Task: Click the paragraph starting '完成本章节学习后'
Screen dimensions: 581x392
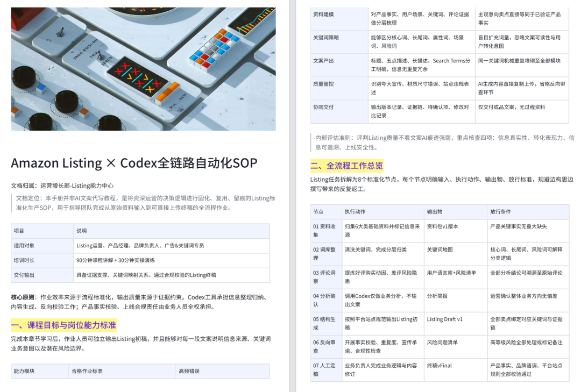Action: (x=141, y=344)
